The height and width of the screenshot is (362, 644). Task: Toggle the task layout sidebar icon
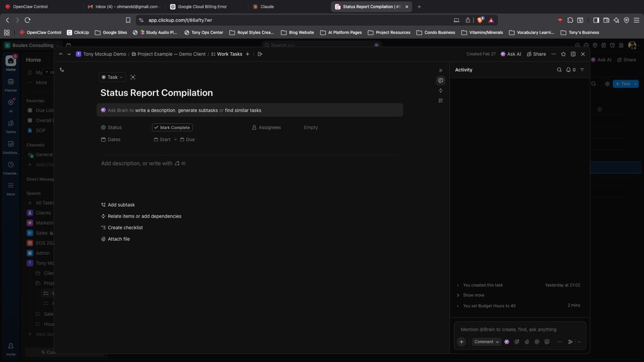point(573,54)
